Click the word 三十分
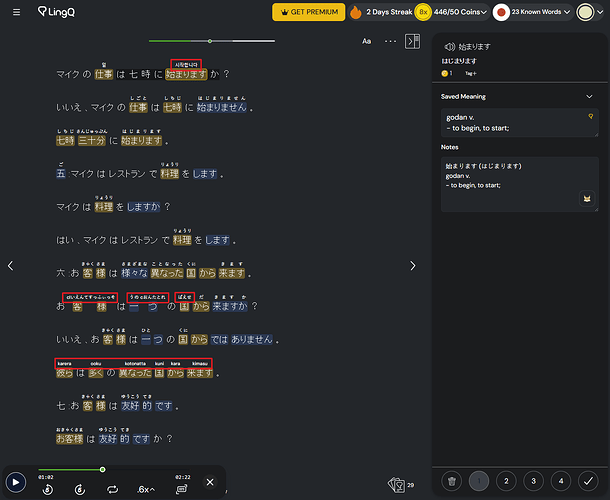The image size is (610, 500). pyautogui.click(x=92, y=140)
